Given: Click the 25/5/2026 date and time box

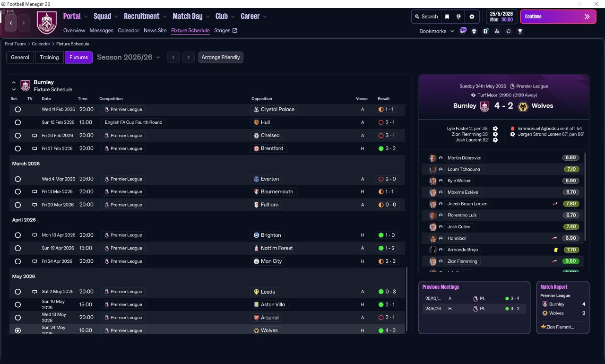Looking at the screenshot, I should point(501,17).
